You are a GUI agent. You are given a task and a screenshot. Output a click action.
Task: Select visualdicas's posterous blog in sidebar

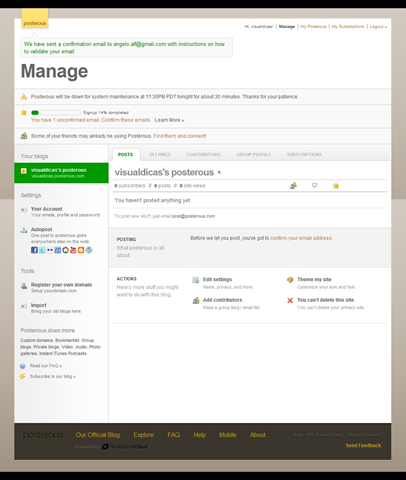coord(61,173)
